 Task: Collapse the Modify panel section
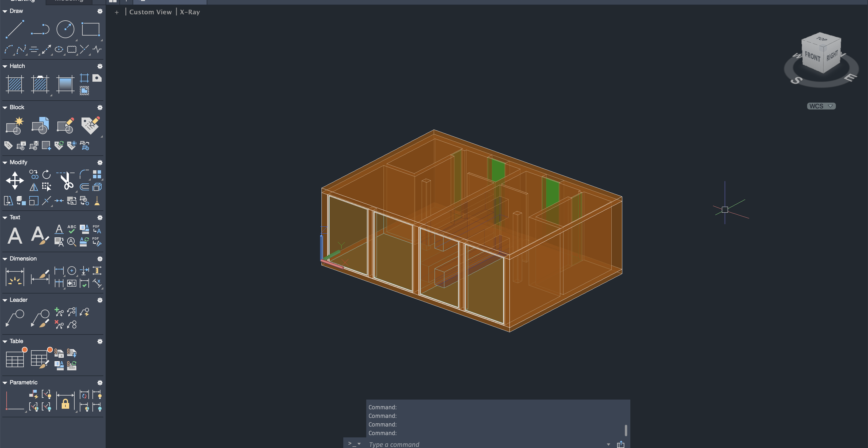click(x=5, y=163)
